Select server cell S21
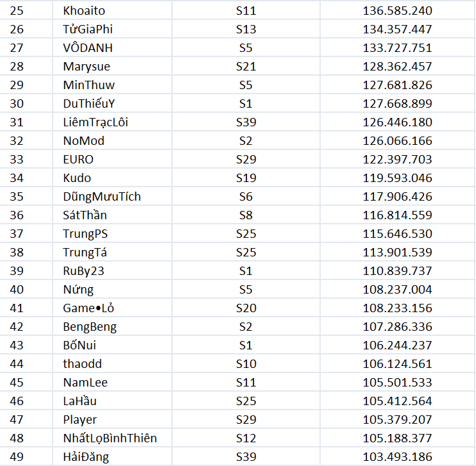This screenshot has height=466, width=476. 246,66
